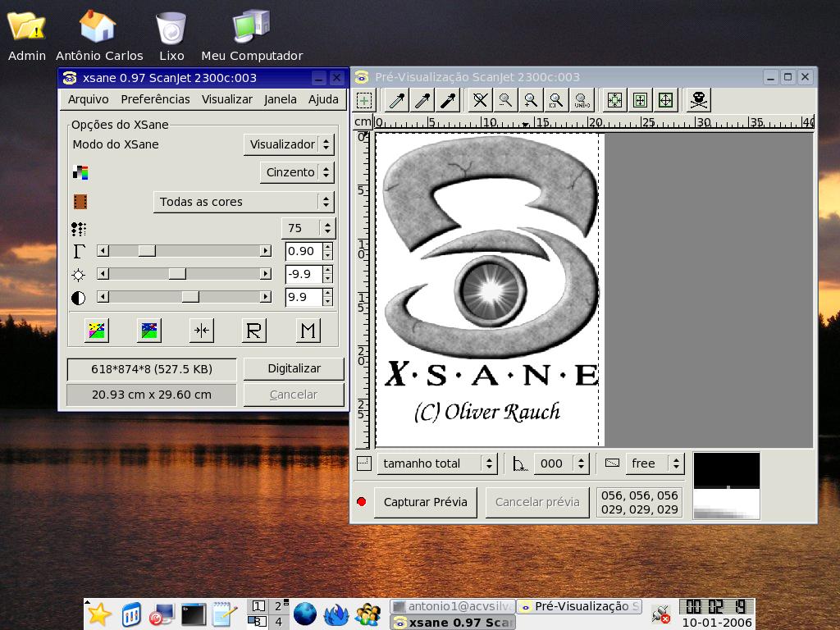Open the Ajuda menu
The image size is (840, 630).
point(323,99)
